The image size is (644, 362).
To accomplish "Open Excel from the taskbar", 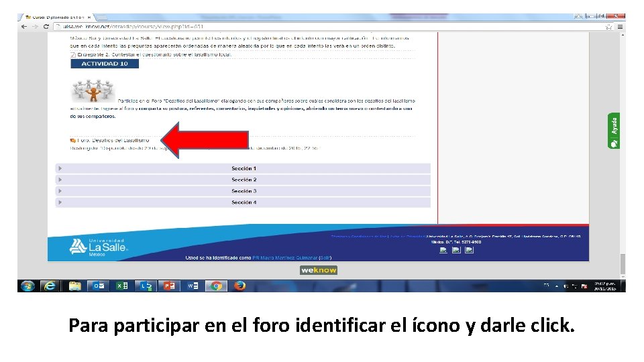I will tap(122, 286).
